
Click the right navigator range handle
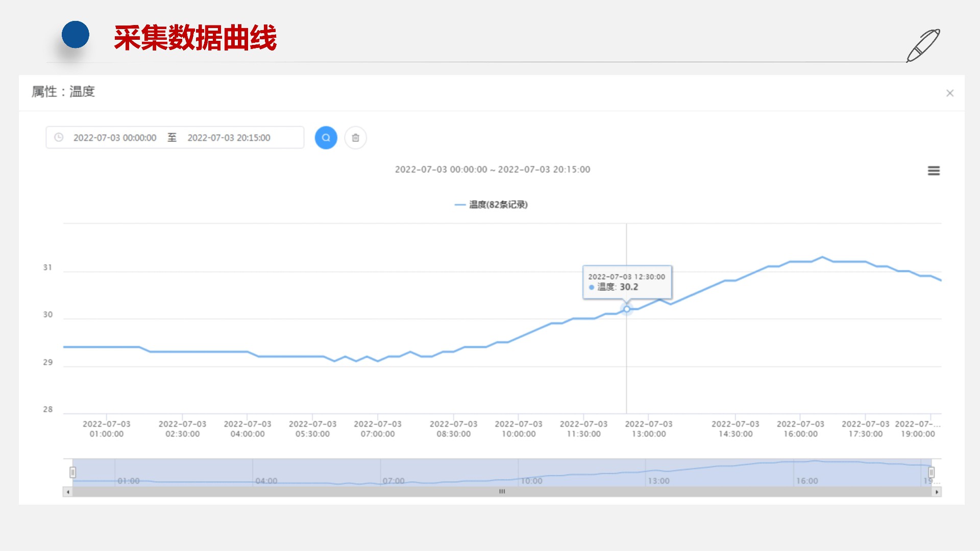point(931,472)
